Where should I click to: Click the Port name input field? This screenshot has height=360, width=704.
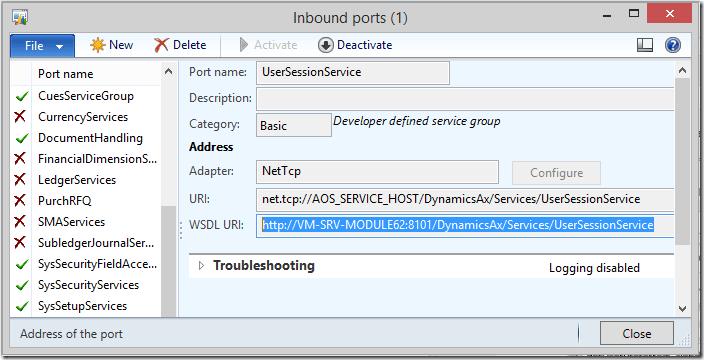pos(352,73)
